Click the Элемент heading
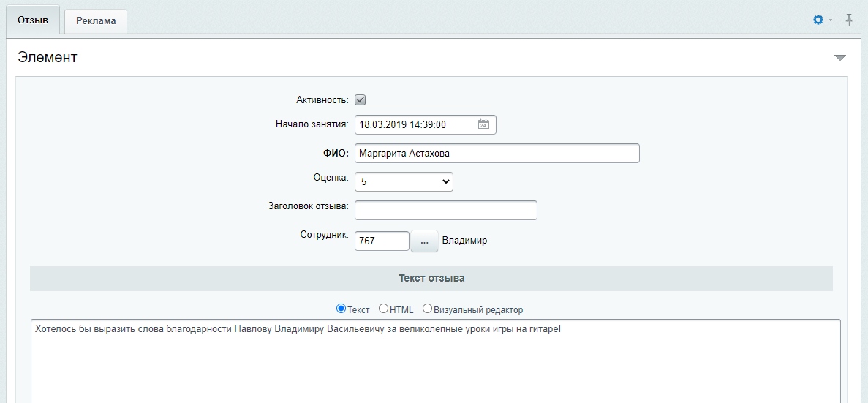Viewport: 868px width, 403px height. click(x=47, y=57)
